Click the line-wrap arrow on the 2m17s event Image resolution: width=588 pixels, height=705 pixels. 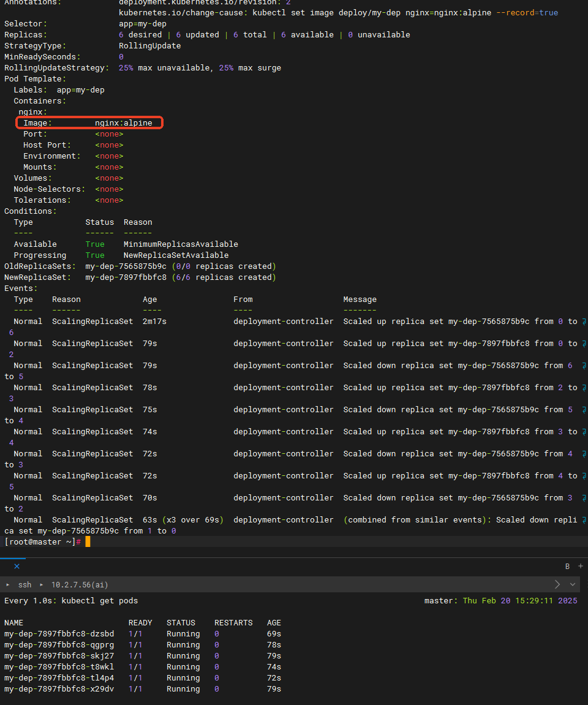(x=584, y=322)
